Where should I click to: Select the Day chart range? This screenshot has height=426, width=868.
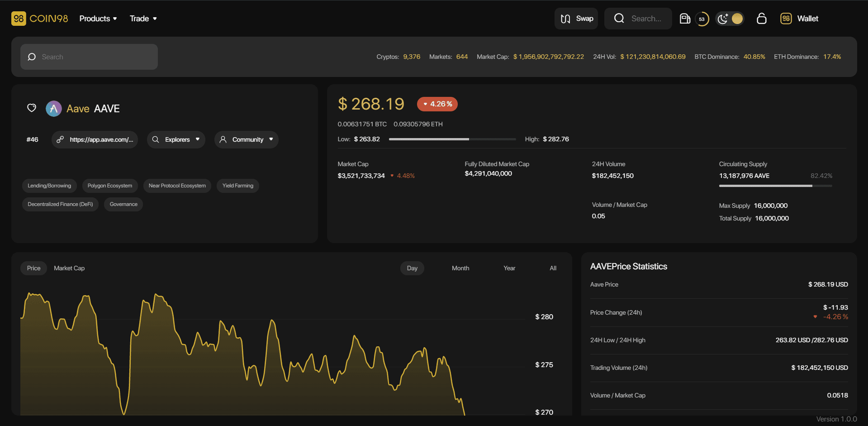point(412,268)
